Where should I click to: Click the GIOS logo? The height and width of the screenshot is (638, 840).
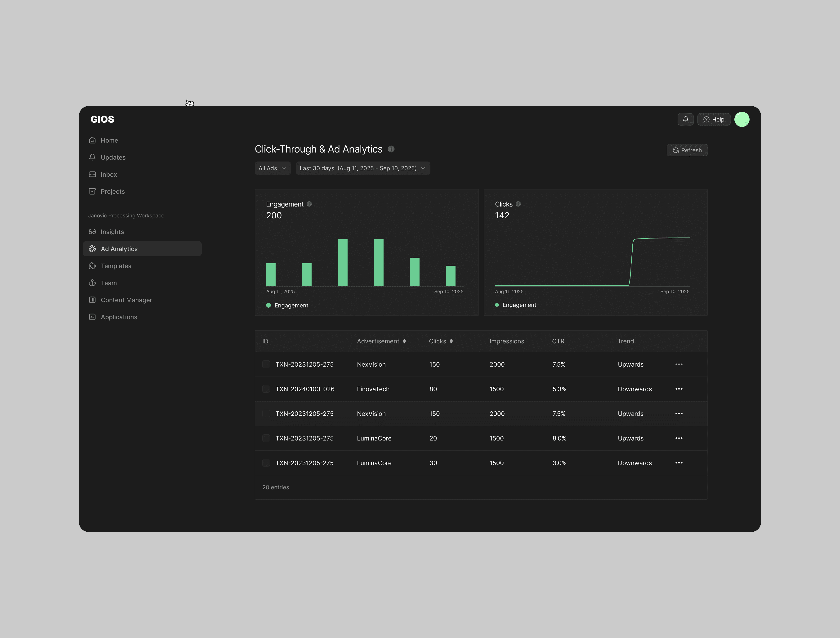click(102, 119)
